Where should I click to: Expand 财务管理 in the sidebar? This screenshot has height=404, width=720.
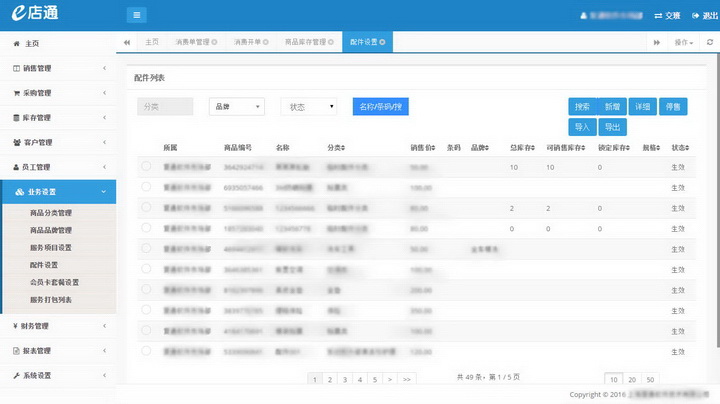coord(58,326)
